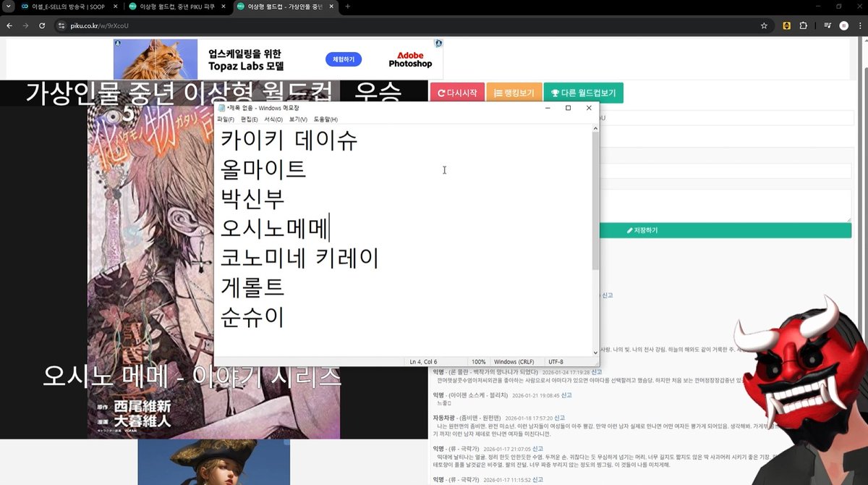This screenshot has height=485, width=868.
Task: Close the 중년 PIKU 피쿠 tab
Action: click(x=224, y=7)
